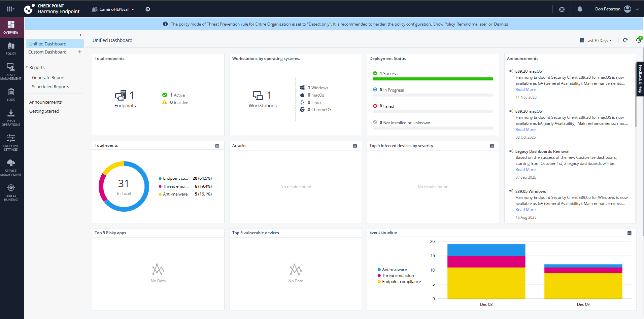
Task: Open Announcements page
Action: [x=45, y=102]
